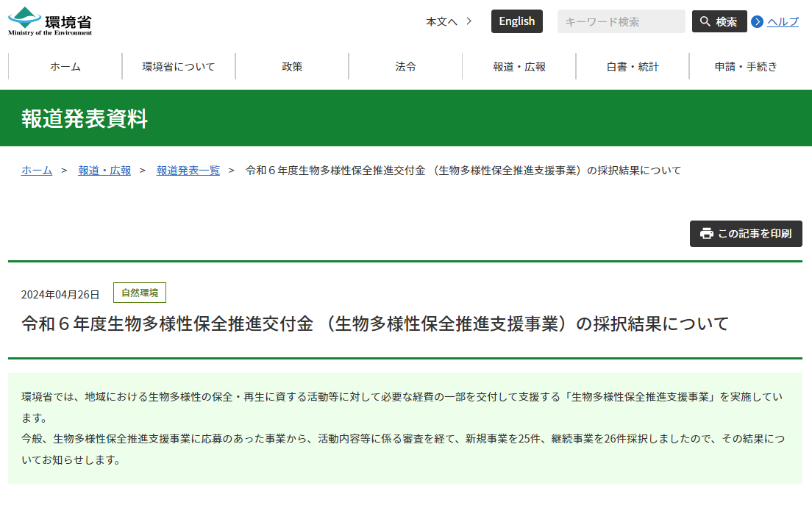Jump to main text via 本文へ
This screenshot has width=812, height=519.
[x=448, y=21]
